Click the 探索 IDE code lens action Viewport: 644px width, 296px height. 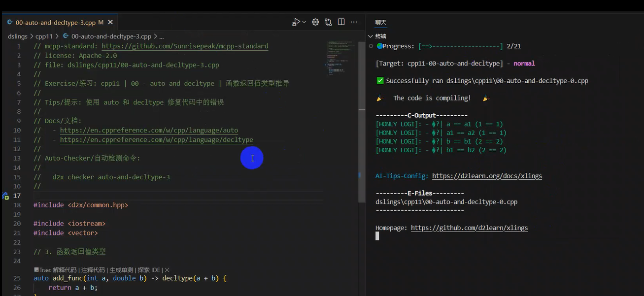(149, 270)
